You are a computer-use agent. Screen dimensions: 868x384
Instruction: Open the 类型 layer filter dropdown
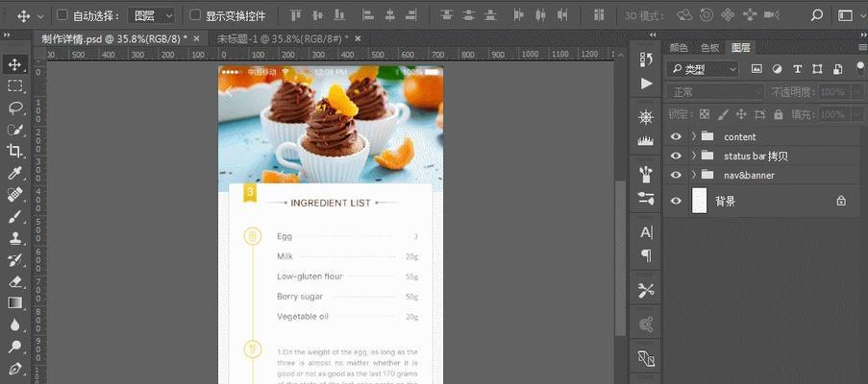pyautogui.click(x=703, y=69)
